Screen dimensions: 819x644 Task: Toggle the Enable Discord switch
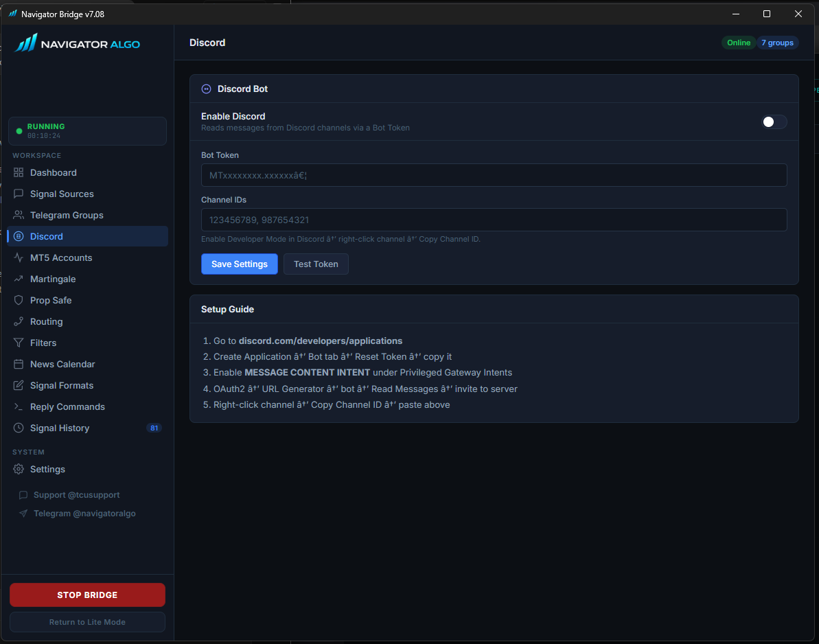pyautogui.click(x=774, y=122)
